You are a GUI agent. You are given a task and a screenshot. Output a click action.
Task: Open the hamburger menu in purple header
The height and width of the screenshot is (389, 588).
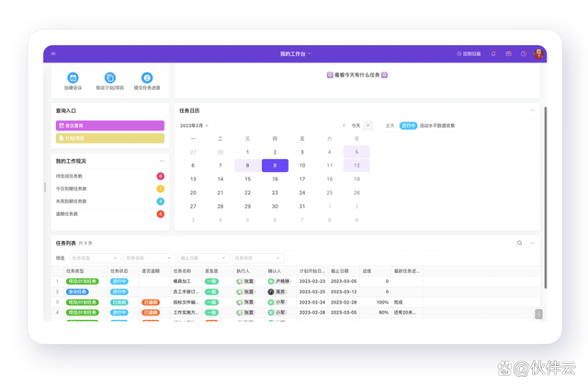point(53,53)
